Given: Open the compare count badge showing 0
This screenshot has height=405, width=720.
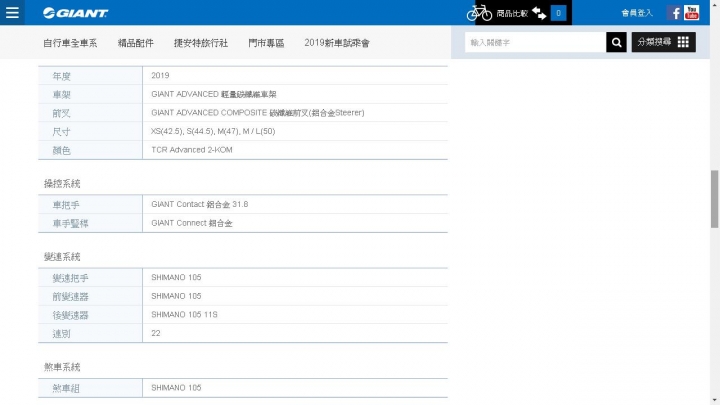Looking at the screenshot, I should [558, 13].
